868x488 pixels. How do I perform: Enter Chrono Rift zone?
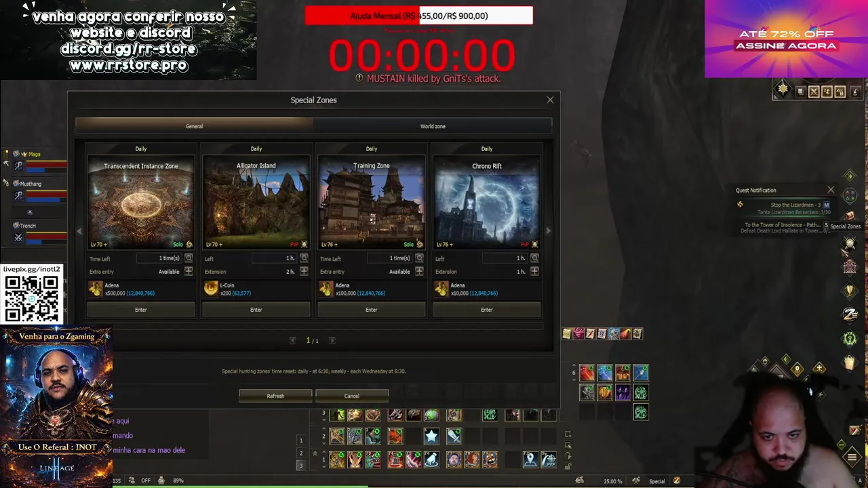[x=486, y=310]
